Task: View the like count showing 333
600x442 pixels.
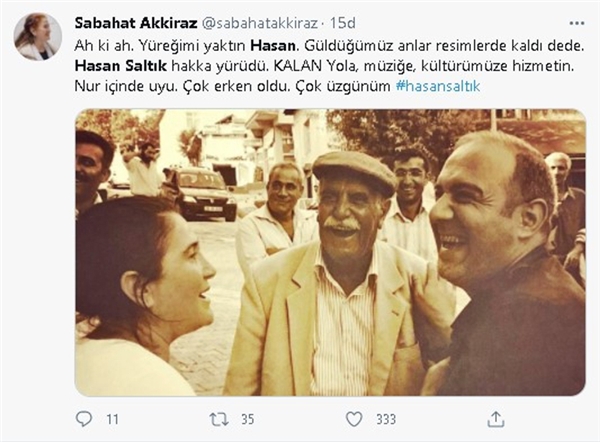Action: click(x=386, y=420)
